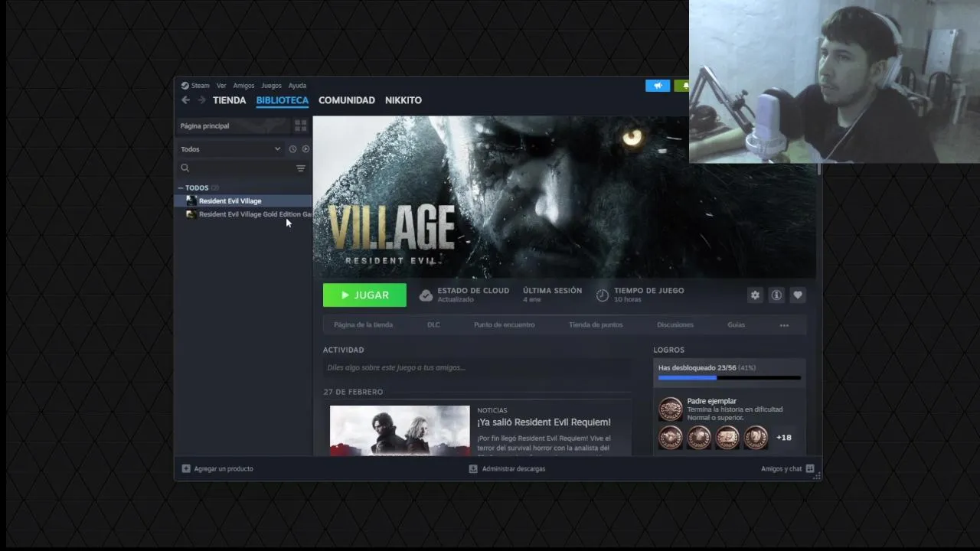This screenshot has height=551, width=980.
Task: Open Punto de encuentro link
Action: coord(504,325)
